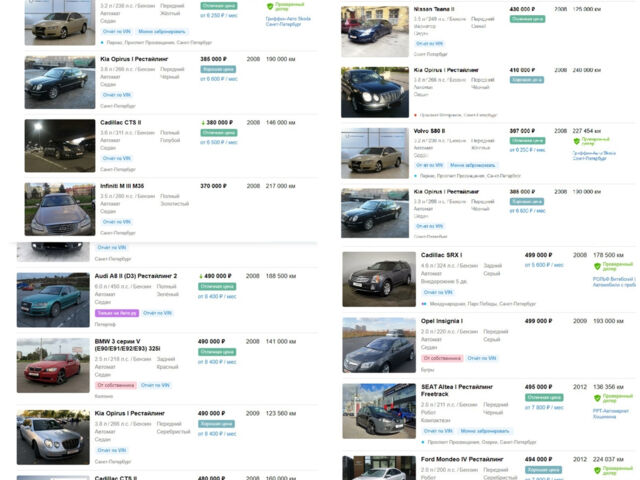Click verified dealer shield in Cadillac SRX row
The image size is (640, 480).
(x=597, y=267)
